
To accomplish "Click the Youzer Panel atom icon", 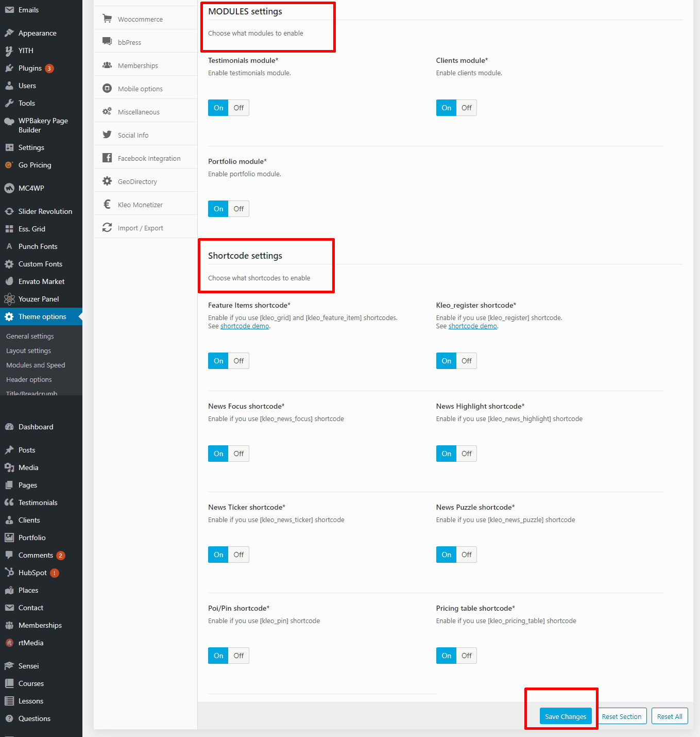I will [9, 299].
